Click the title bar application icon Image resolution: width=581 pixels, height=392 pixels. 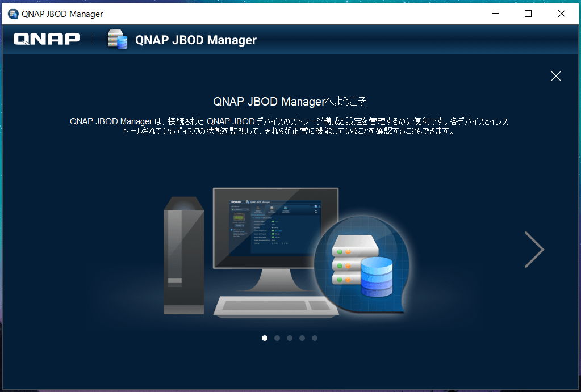[x=13, y=14]
